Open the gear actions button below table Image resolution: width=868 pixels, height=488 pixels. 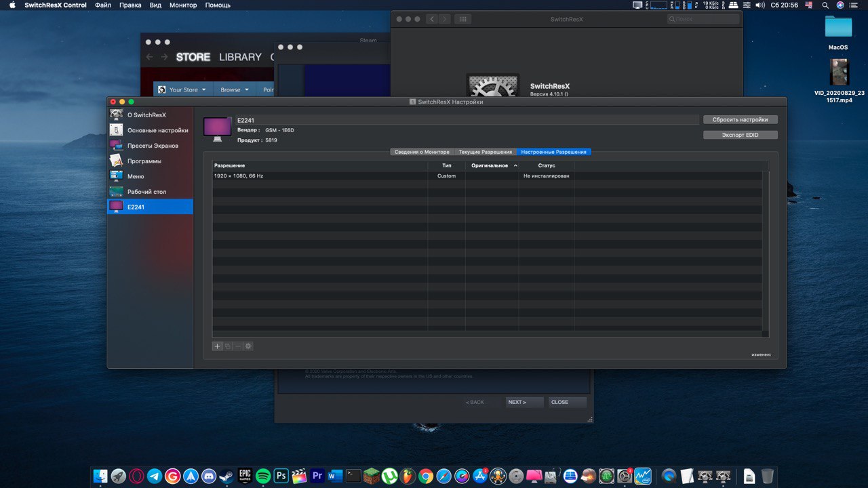248,346
